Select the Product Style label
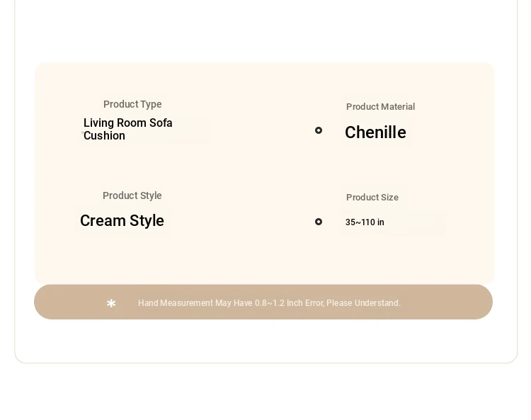 (x=132, y=195)
